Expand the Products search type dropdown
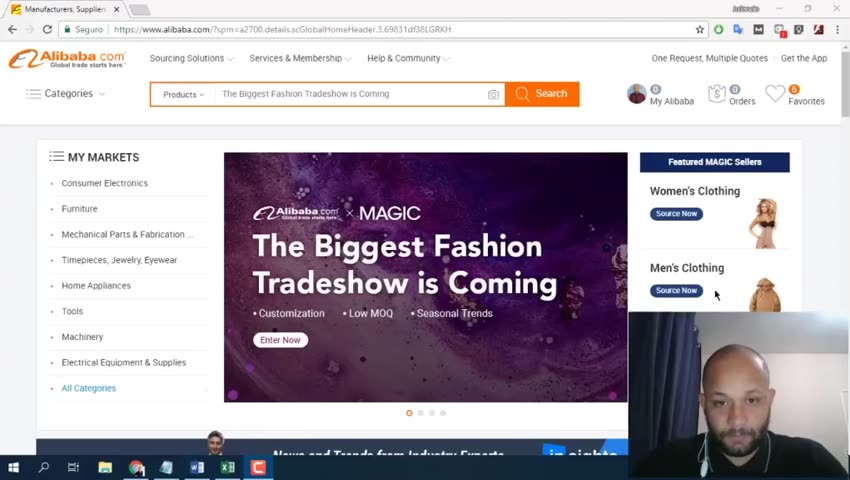 coord(183,94)
